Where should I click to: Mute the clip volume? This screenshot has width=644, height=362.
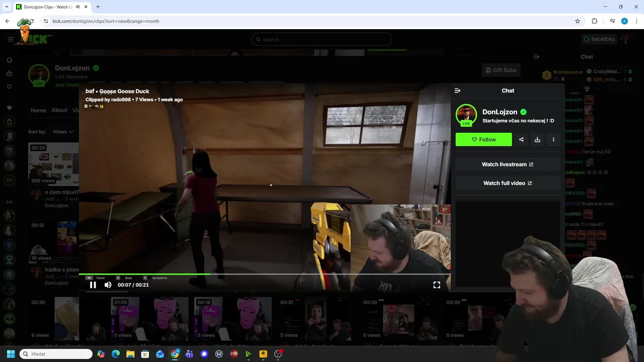[x=108, y=285]
